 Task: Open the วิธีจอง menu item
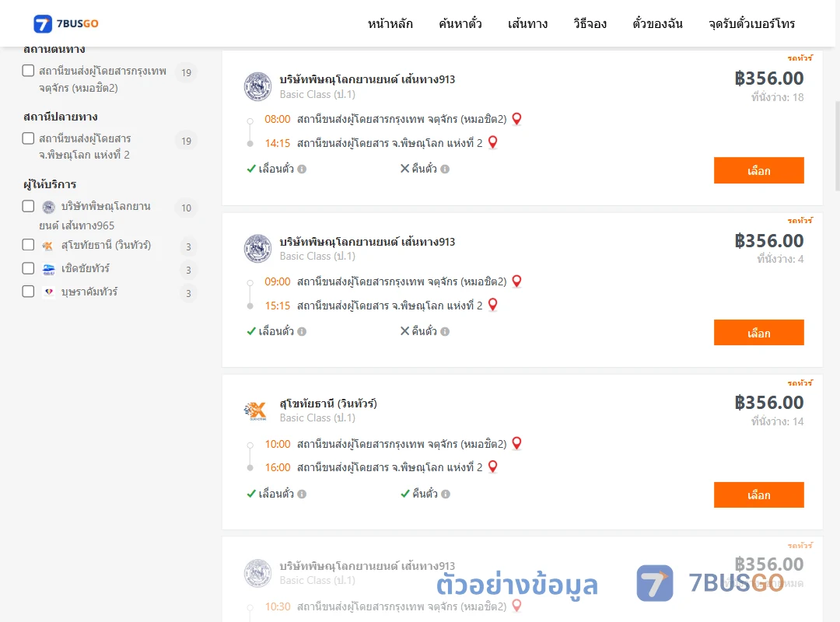[590, 23]
